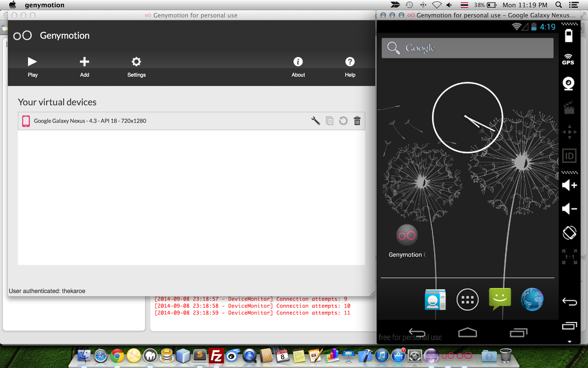Start the selected virtual device with Play
Viewport: 588px width, 368px height.
point(32,67)
